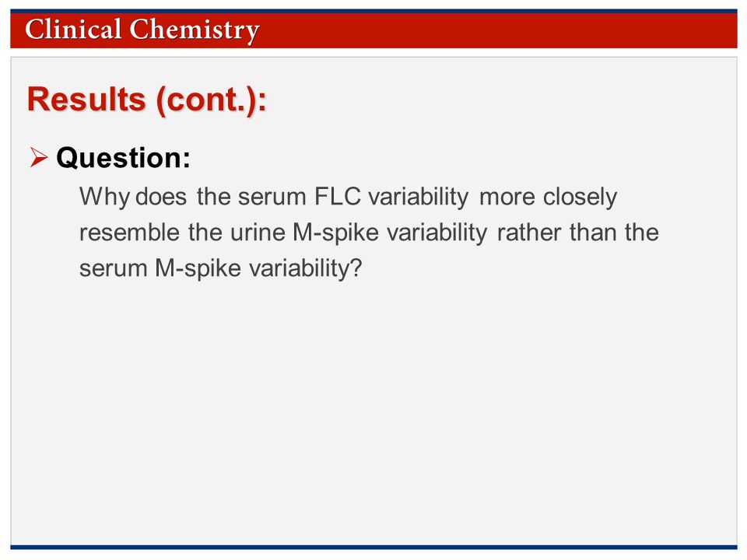Click the word Chemistry in the banner
Image resolution: width=747 pixels, height=560 pixels.
(195, 30)
